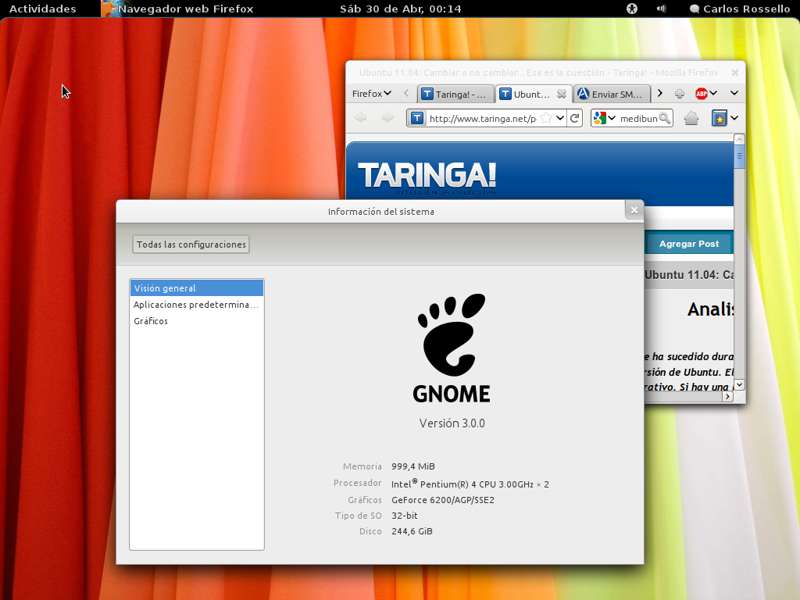
Task: Close the Firefox window
Action: 735,72
